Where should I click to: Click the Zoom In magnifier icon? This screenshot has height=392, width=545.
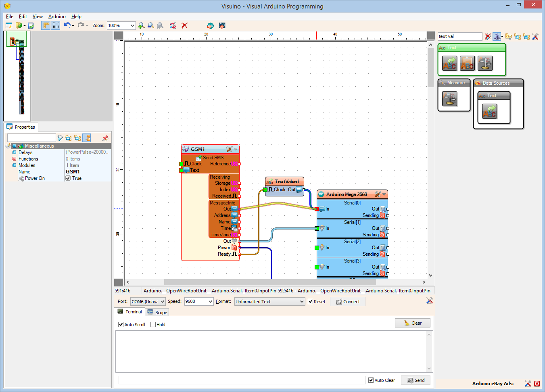click(x=141, y=25)
